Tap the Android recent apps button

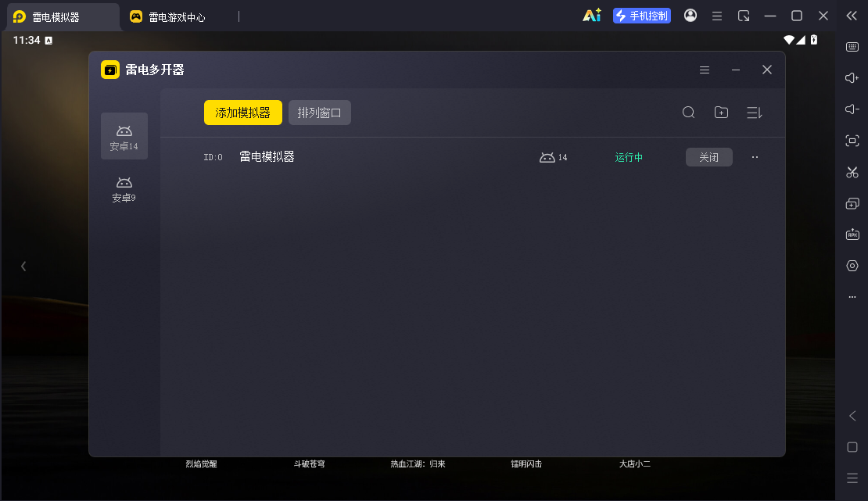[x=852, y=478]
